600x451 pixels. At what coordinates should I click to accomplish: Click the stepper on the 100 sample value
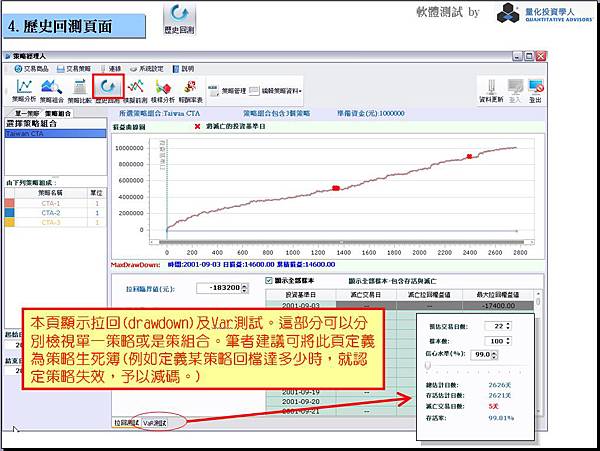click(508, 341)
